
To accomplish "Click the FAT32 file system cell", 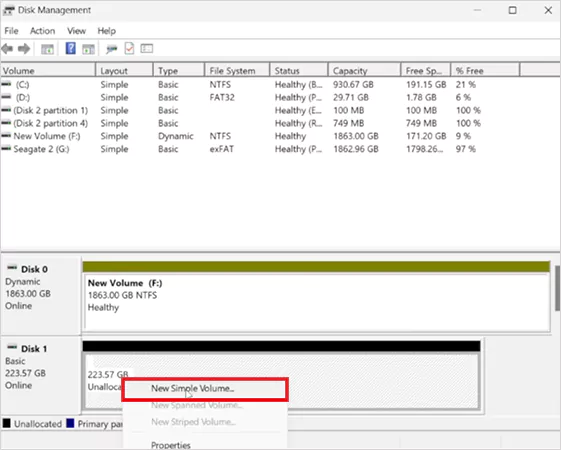I will [222, 98].
